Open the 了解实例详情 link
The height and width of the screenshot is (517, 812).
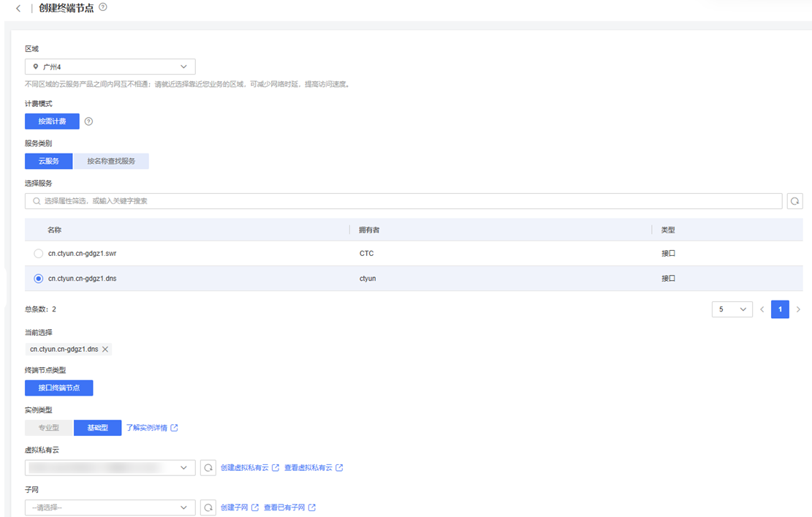click(151, 428)
